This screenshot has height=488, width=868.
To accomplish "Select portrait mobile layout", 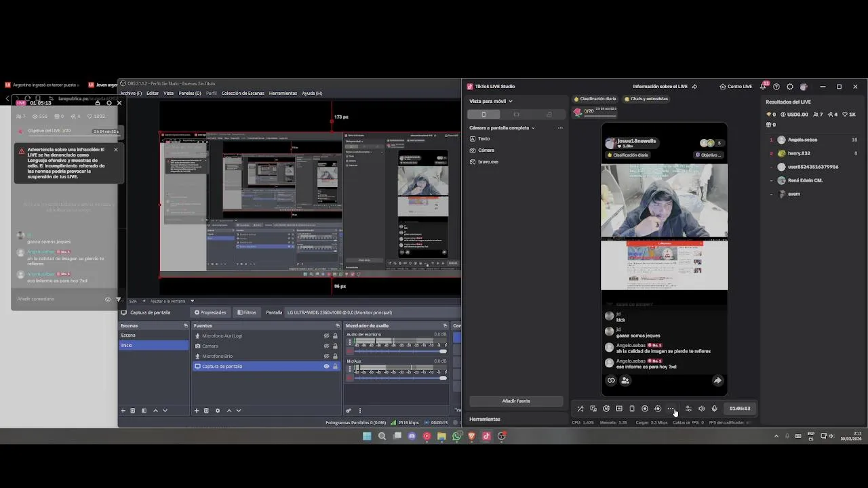I will tap(484, 115).
